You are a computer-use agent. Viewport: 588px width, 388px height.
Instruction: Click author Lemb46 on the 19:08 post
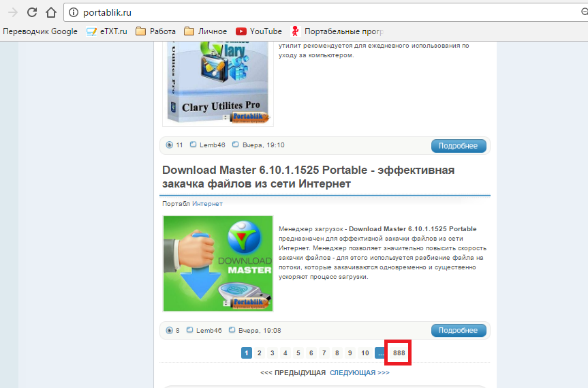pos(209,330)
